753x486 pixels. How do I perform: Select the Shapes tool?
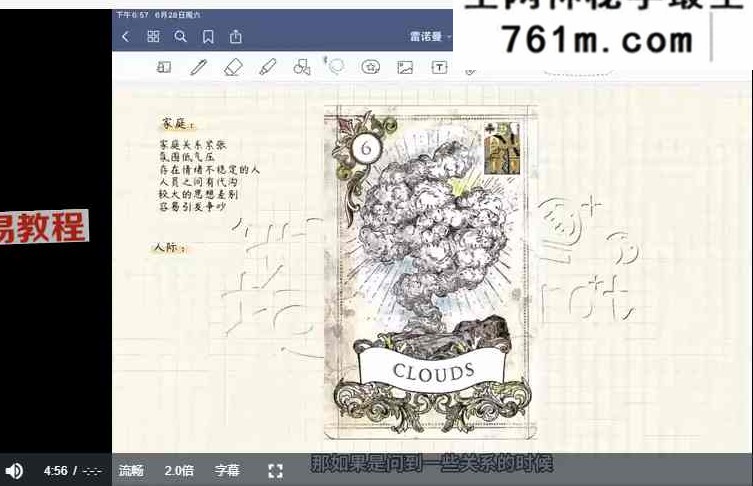point(302,67)
